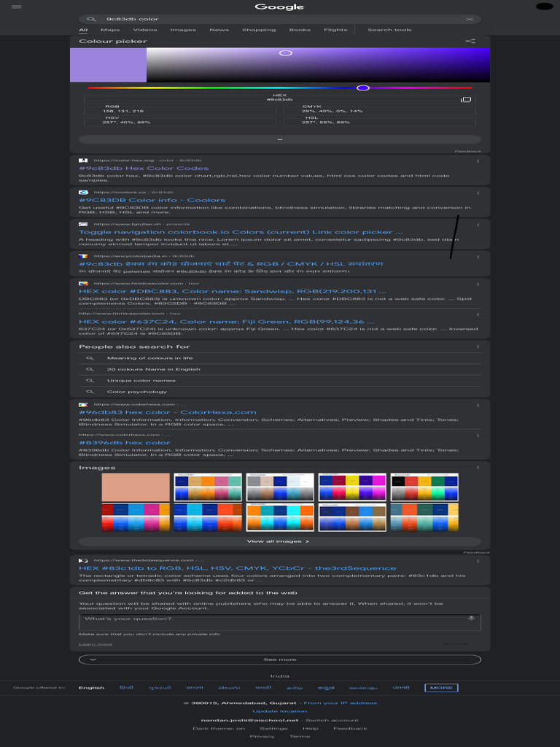Image resolution: width=560 pixels, height=747 pixels.
Task: Switch to the Videos tab
Action: pyautogui.click(x=145, y=30)
